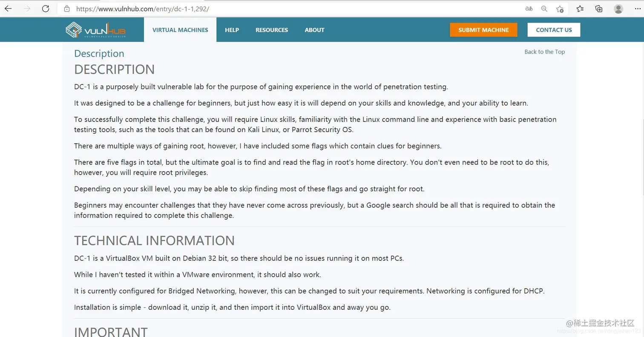
Task: Open the Collections icon
Action: click(599, 9)
